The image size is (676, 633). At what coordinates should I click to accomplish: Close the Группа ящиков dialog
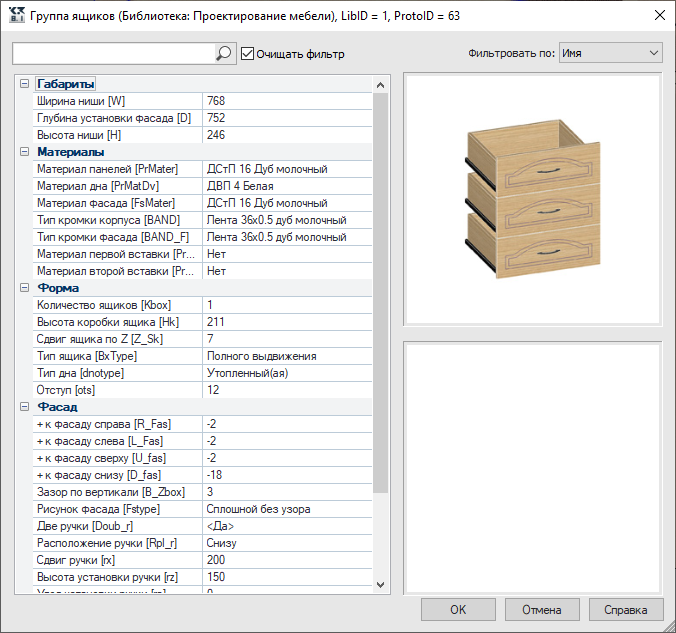coord(660,16)
